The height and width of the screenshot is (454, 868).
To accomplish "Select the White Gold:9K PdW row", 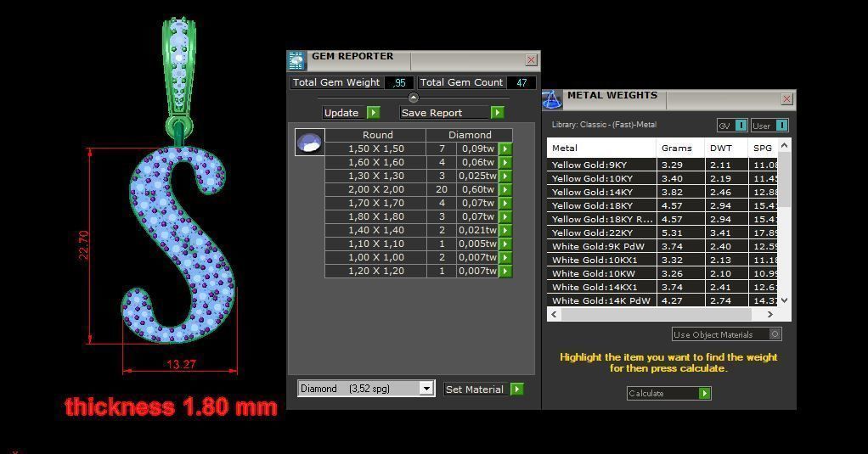I will pos(662,247).
